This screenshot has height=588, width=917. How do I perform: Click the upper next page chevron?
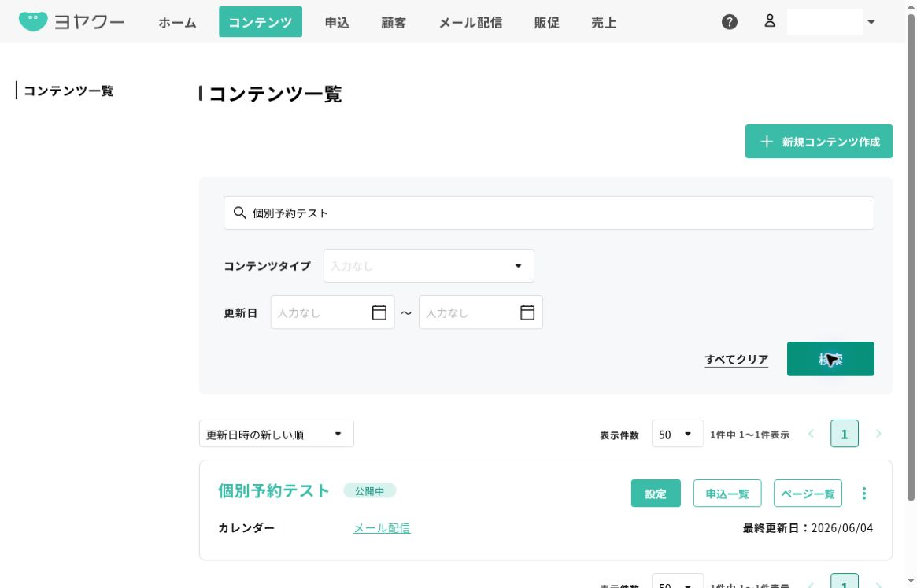878,435
